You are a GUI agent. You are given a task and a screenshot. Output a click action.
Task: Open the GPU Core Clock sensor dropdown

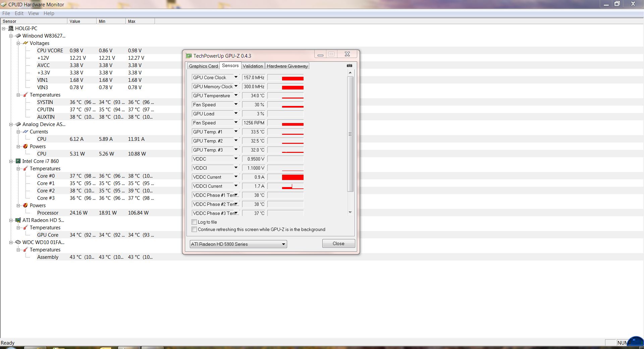(x=236, y=77)
